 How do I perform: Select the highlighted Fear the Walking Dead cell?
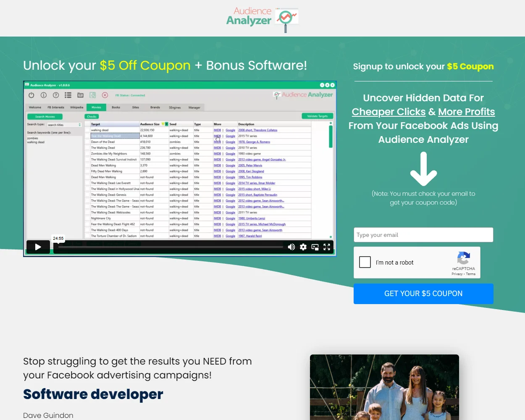coord(115,136)
